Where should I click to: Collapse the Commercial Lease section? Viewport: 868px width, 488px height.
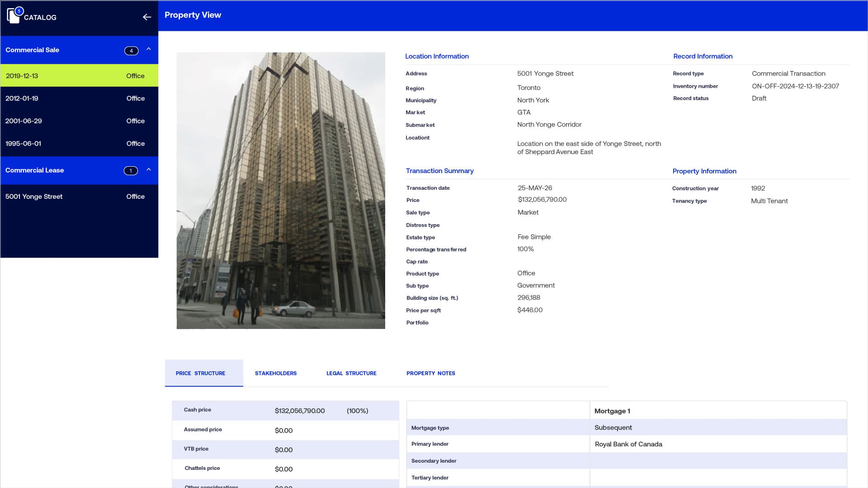(x=149, y=170)
